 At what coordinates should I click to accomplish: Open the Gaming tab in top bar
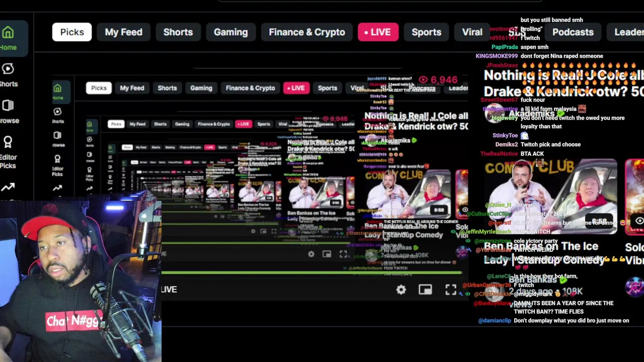230,32
